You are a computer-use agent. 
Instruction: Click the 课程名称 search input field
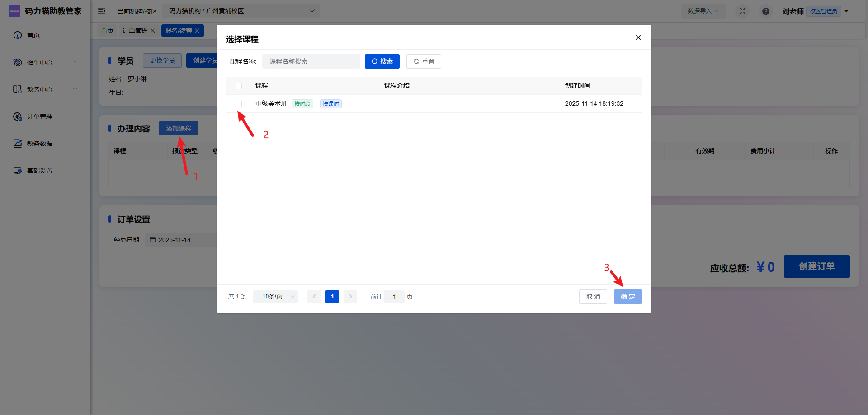311,61
